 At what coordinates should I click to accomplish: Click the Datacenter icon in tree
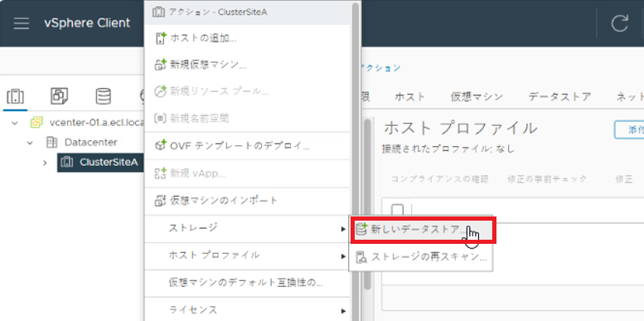click(x=51, y=142)
